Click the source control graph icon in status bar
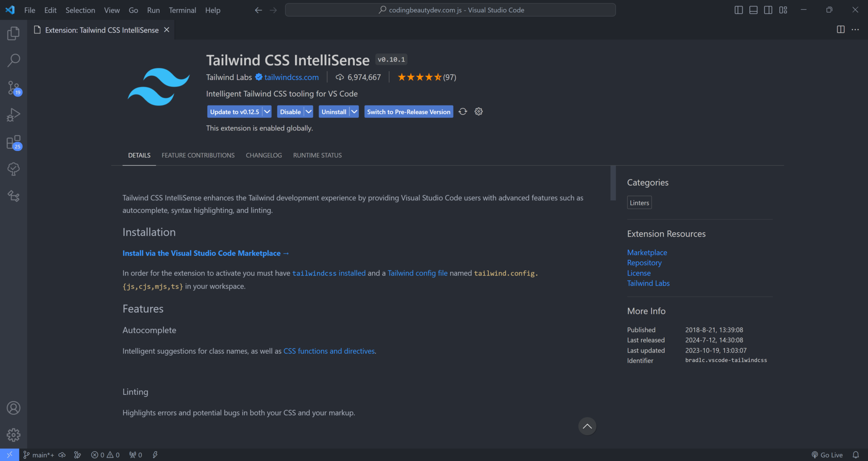 (x=77, y=455)
